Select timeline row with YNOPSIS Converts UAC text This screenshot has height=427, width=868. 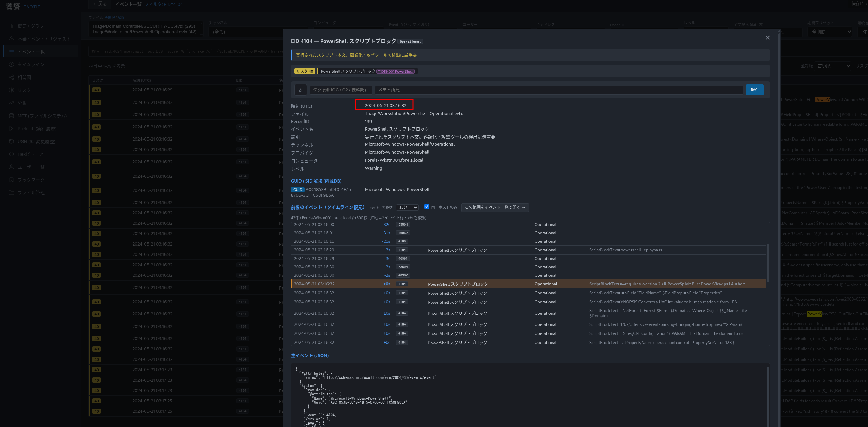click(529, 302)
